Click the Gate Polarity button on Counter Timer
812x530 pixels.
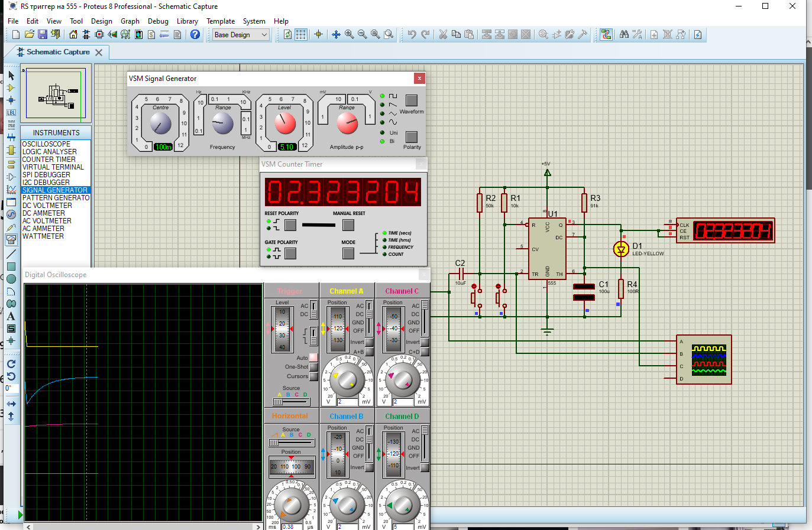click(x=290, y=253)
